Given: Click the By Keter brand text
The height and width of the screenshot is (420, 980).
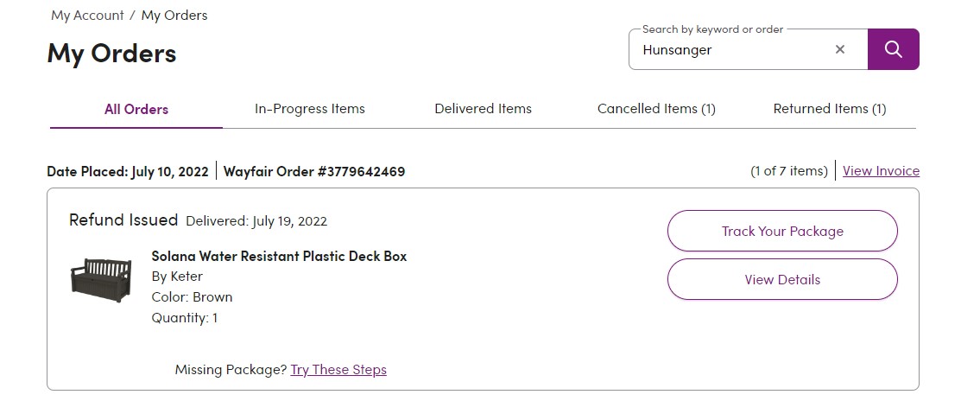Looking at the screenshot, I should (177, 276).
